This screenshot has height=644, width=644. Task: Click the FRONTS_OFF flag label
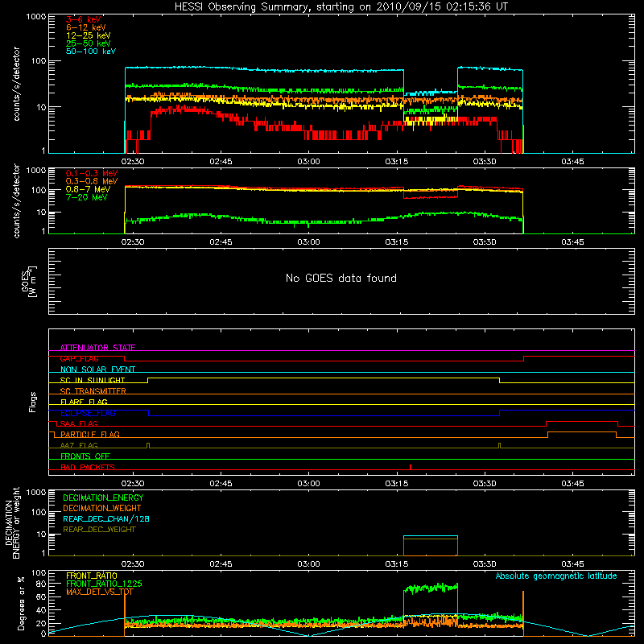(x=85, y=456)
